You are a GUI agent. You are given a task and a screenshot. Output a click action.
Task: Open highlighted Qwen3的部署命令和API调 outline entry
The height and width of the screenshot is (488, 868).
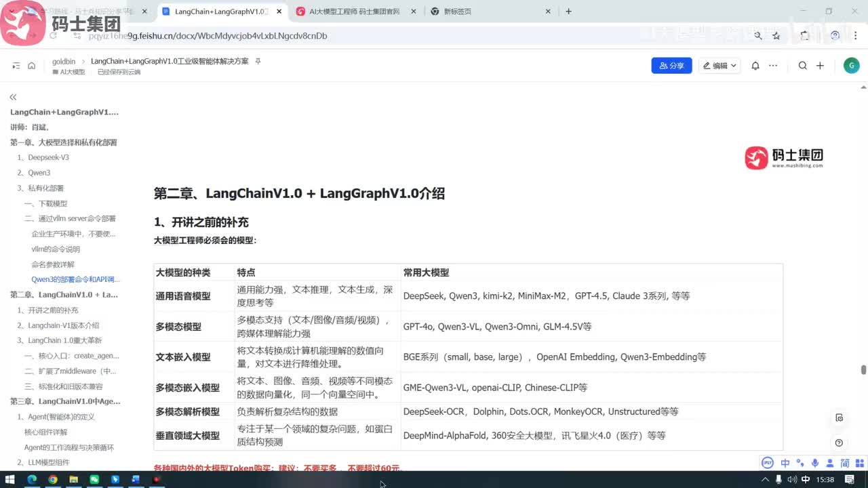[75, 279]
